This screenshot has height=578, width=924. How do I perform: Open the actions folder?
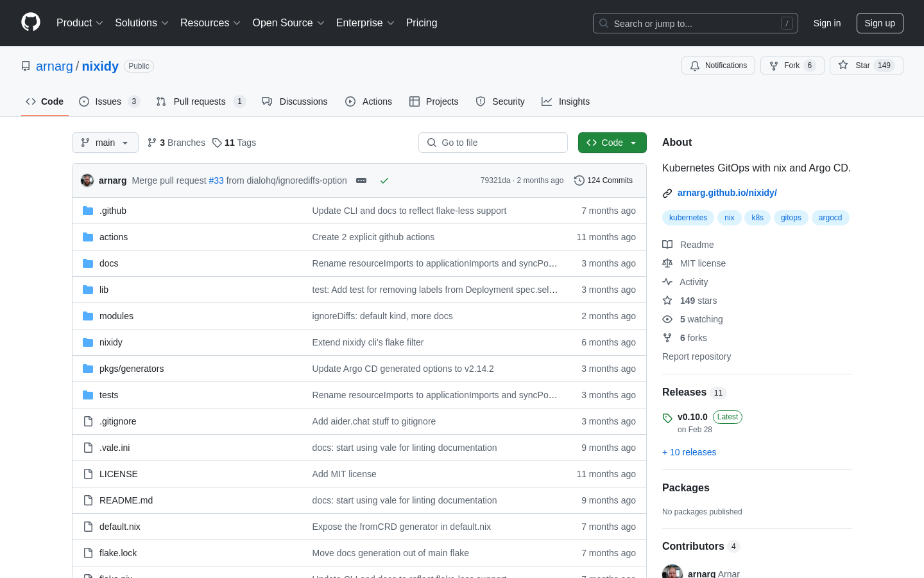tap(114, 237)
